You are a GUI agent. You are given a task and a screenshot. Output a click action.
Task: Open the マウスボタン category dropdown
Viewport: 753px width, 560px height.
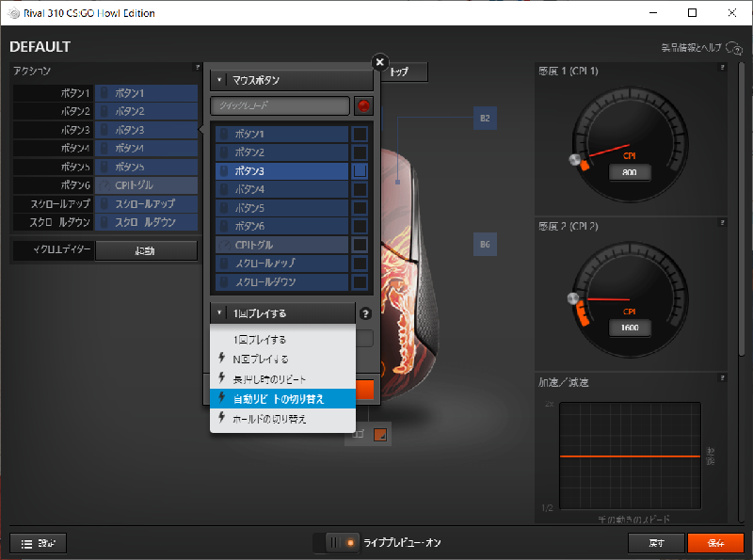[292, 80]
